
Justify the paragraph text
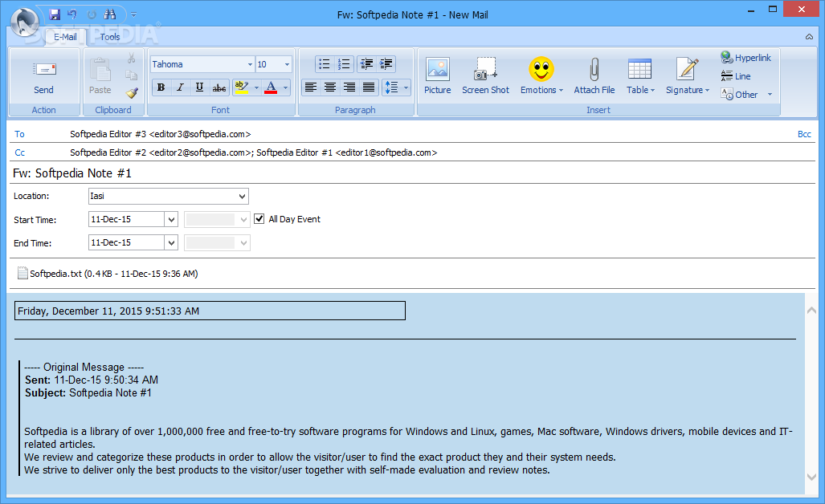[369, 87]
